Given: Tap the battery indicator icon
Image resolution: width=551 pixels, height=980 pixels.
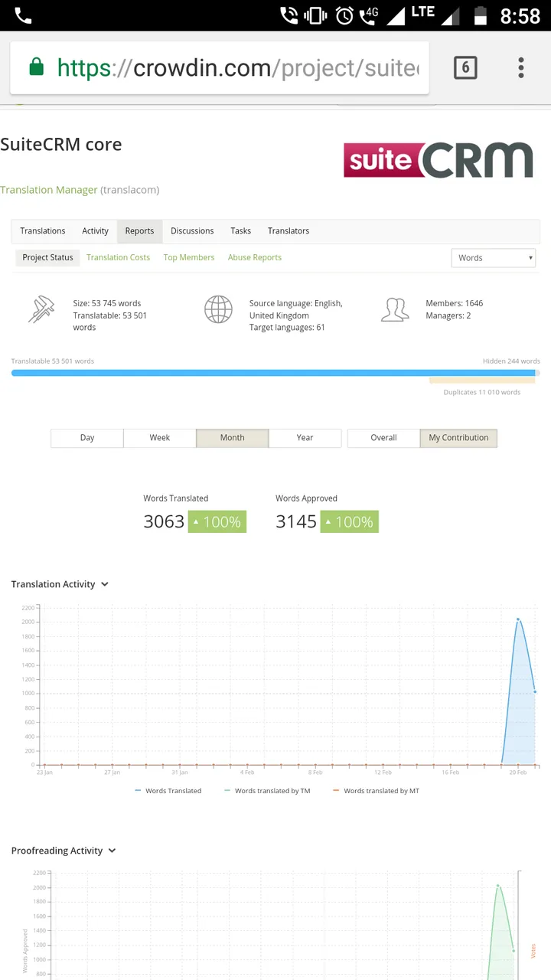Looking at the screenshot, I should click(x=481, y=15).
